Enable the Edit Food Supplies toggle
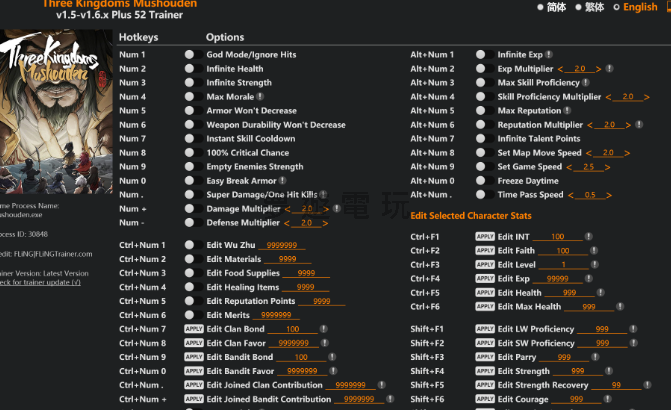This screenshot has width=671, height=410. 193,273
